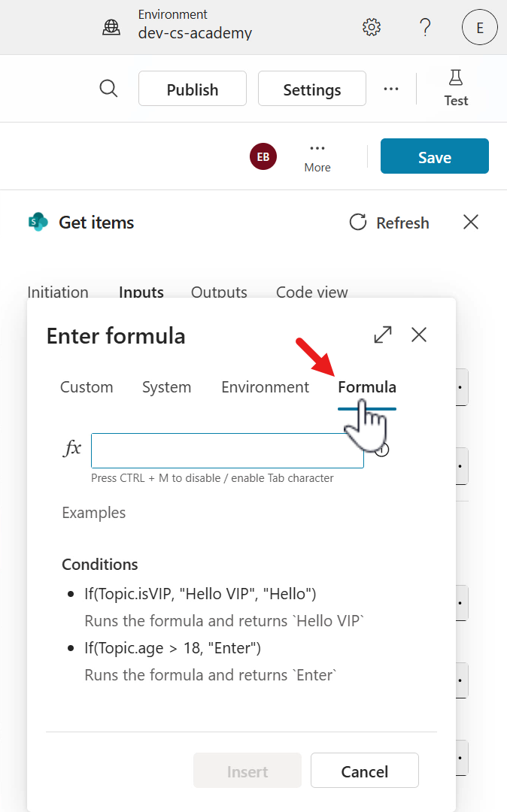The image size is (507, 812).
Task: Expand the Enter formula dialog to full screen
Action: [382, 335]
